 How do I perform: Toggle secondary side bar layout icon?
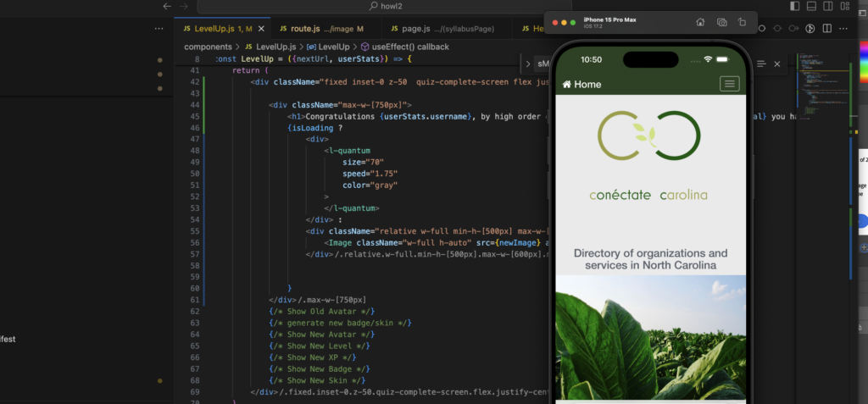[x=827, y=6]
